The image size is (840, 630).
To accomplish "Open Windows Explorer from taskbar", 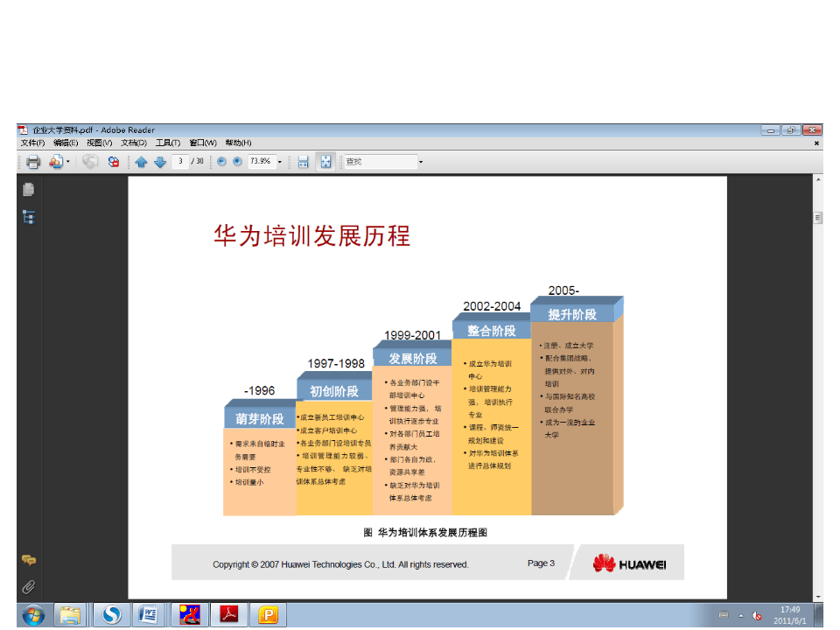I will click(70, 615).
